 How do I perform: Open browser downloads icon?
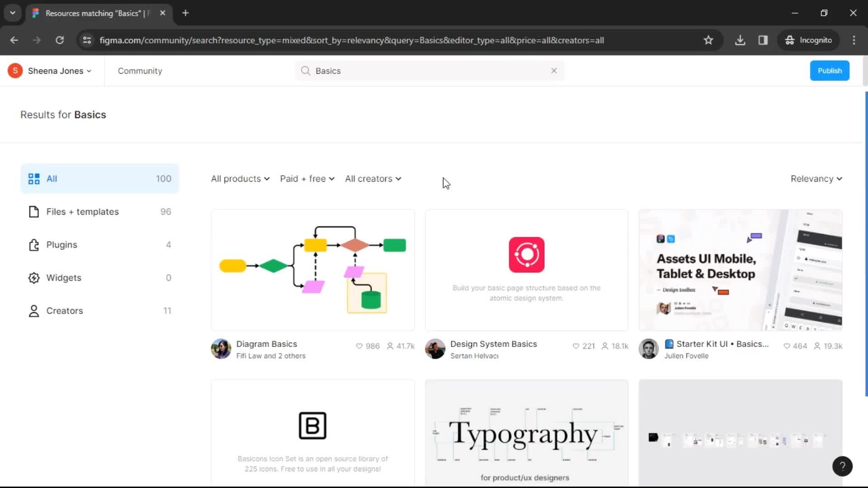[x=740, y=40]
